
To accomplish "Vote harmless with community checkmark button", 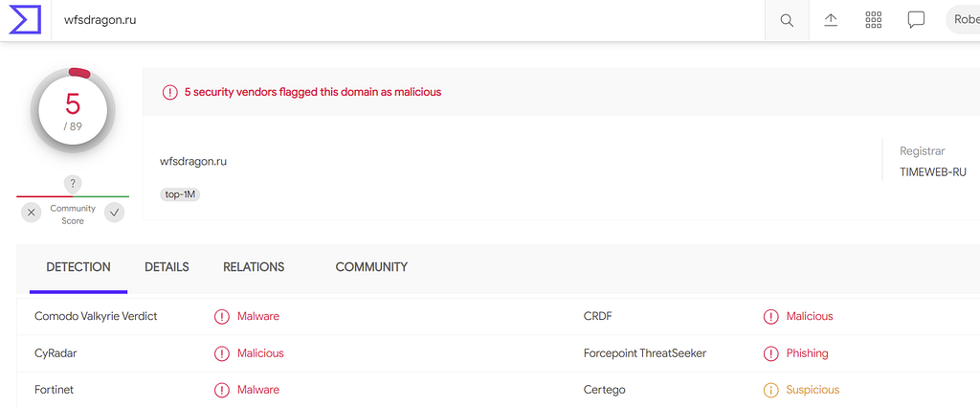I will pyautogui.click(x=114, y=213).
